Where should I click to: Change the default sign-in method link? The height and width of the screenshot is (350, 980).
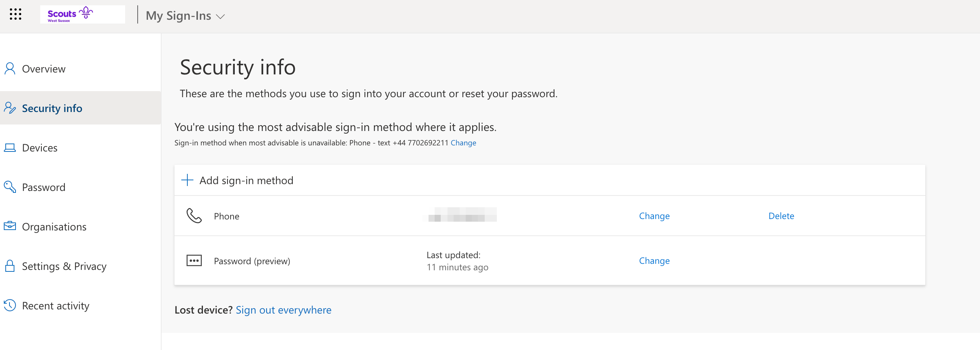click(463, 143)
